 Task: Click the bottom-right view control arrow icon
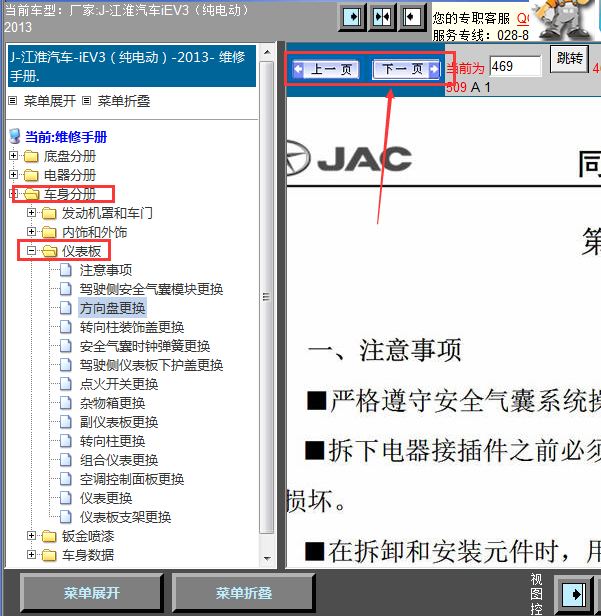click(574, 595)
